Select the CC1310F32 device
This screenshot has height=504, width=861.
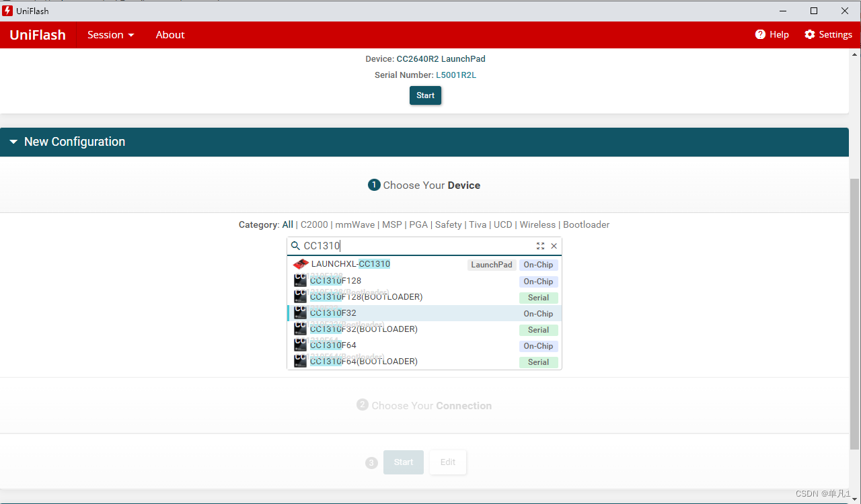[424, 313]
